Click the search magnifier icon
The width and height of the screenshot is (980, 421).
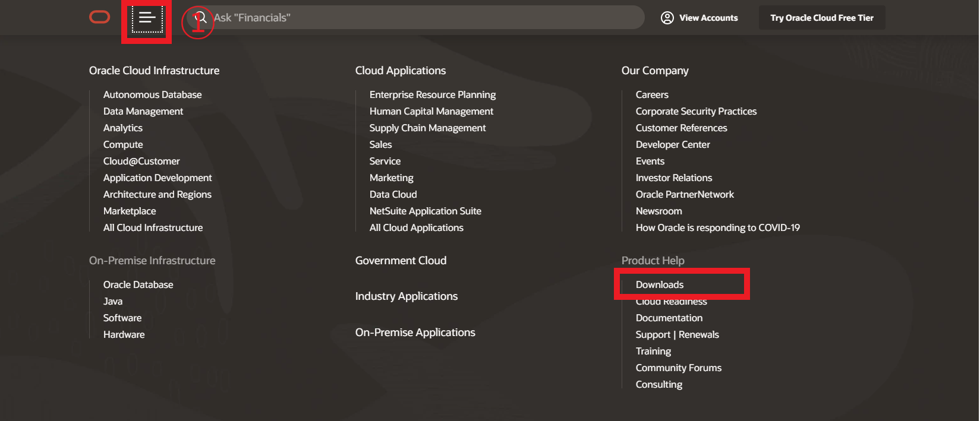pos(200,18)
